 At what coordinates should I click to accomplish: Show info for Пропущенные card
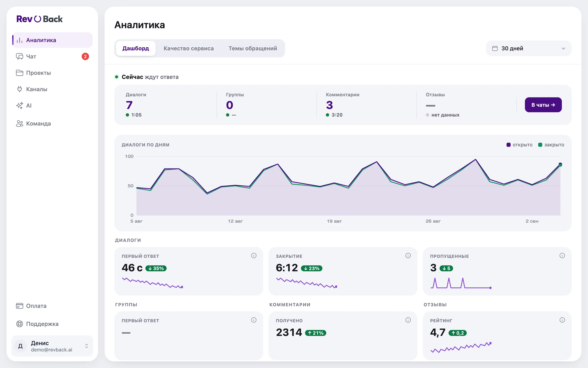coord(562,256)
